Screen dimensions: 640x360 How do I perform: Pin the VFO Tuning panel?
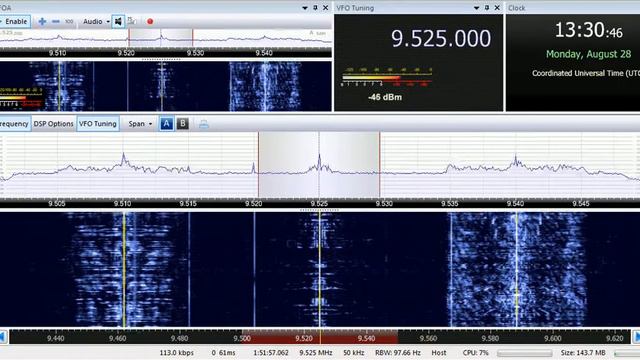(x=487, y=8)
